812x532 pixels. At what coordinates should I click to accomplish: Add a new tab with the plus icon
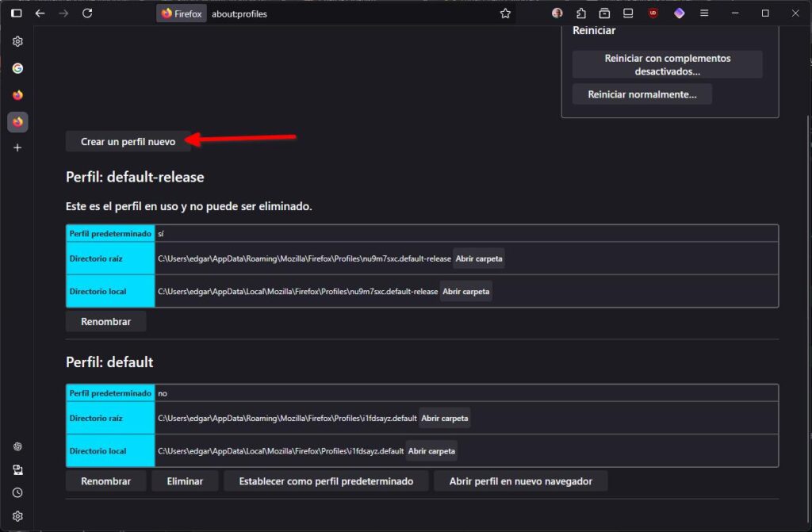17,148
